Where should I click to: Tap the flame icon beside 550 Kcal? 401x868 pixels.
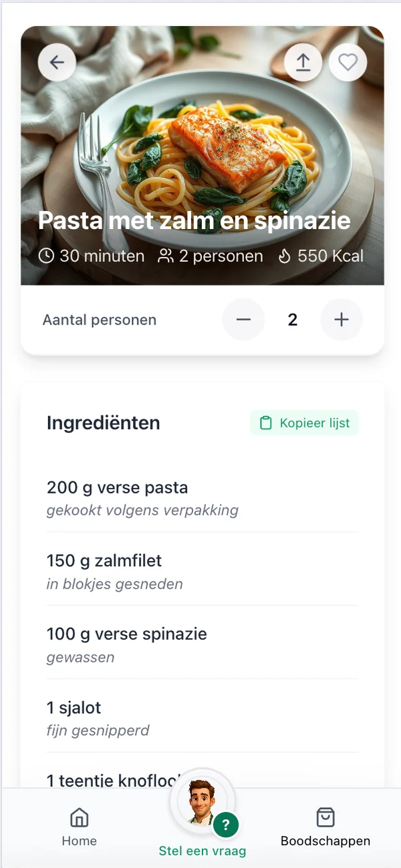click(x=285, y=256)
